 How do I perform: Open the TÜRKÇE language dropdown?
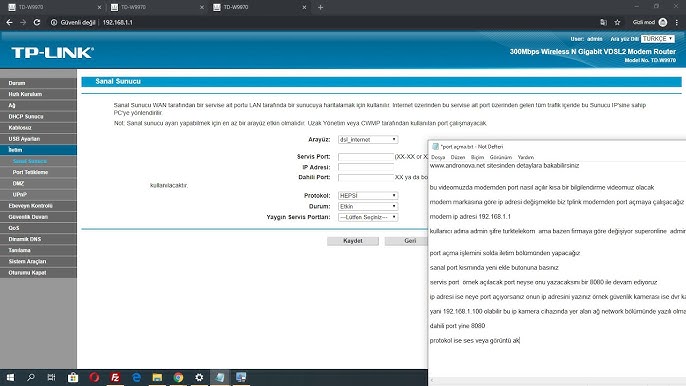(x=658, y=39)
